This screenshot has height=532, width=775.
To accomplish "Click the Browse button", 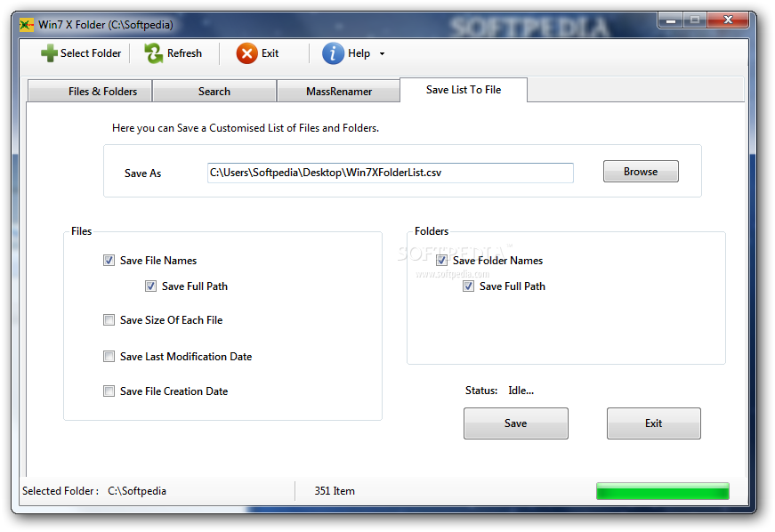I will click(641, 172).
